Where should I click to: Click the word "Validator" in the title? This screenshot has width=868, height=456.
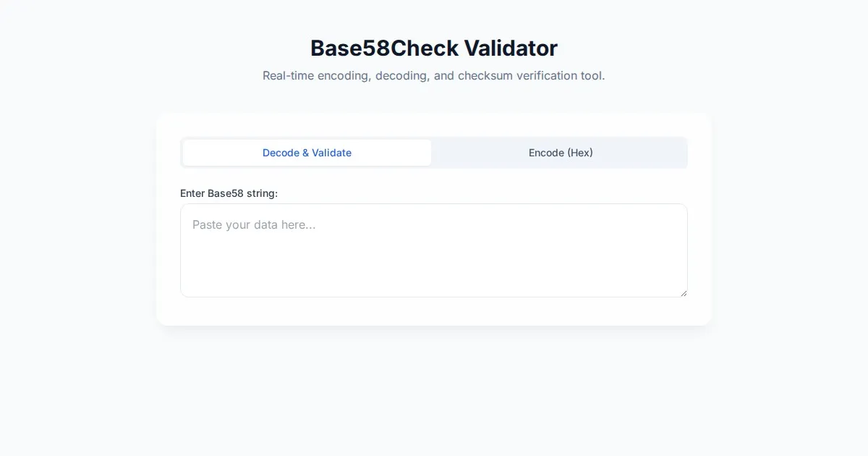pos(511,48)
